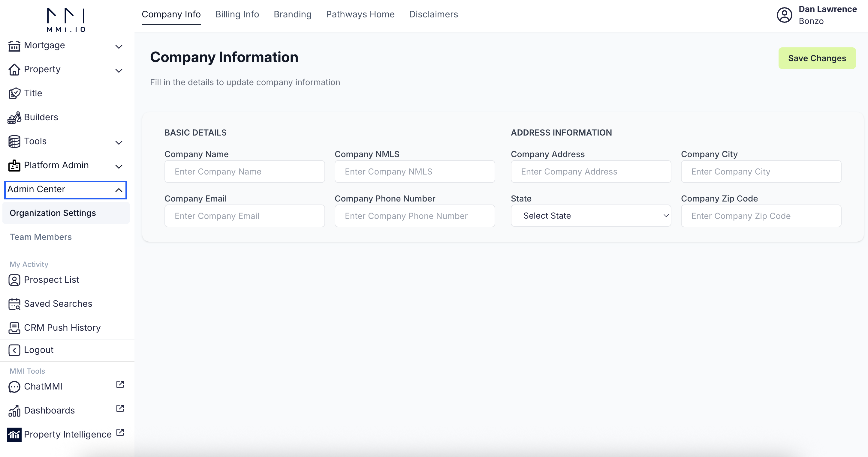Launch Dashboards from MMI Tools
Screen dimensions: 868x457
(x=49, y=410)
